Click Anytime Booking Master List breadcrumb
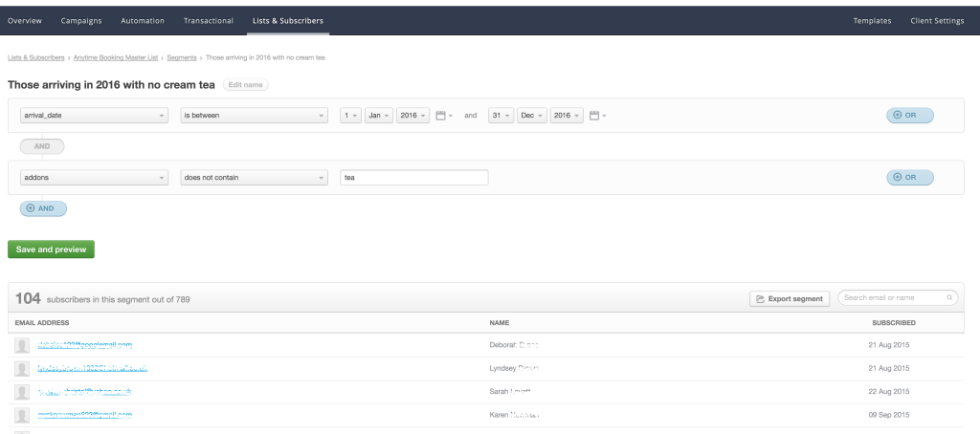 point(116,57)
